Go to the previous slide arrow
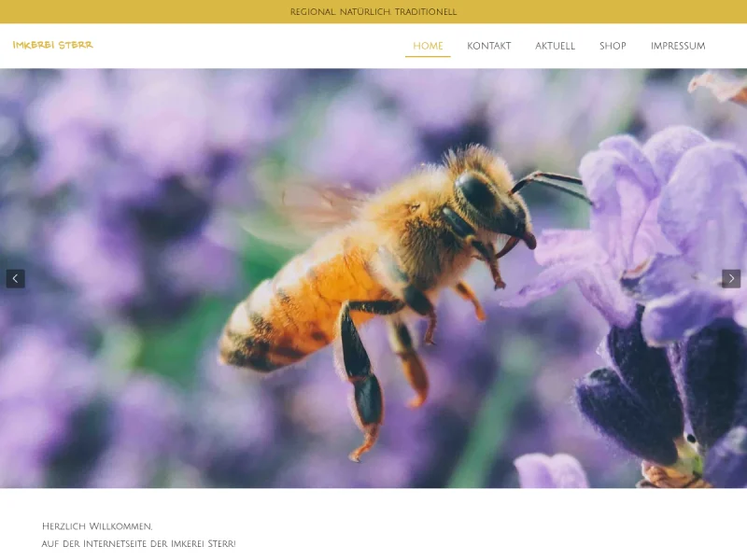This screenshot has height=560, width=747. coord(15,278)
